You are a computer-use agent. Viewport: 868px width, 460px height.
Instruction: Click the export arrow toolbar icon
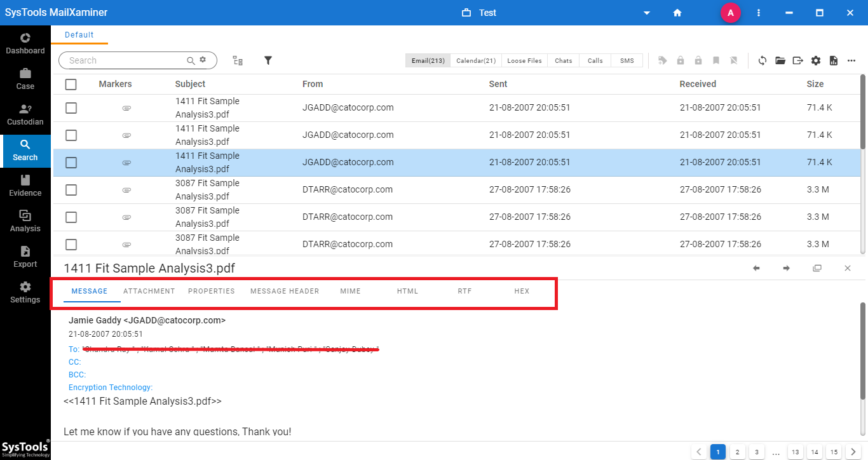click(x=798, y=60)
